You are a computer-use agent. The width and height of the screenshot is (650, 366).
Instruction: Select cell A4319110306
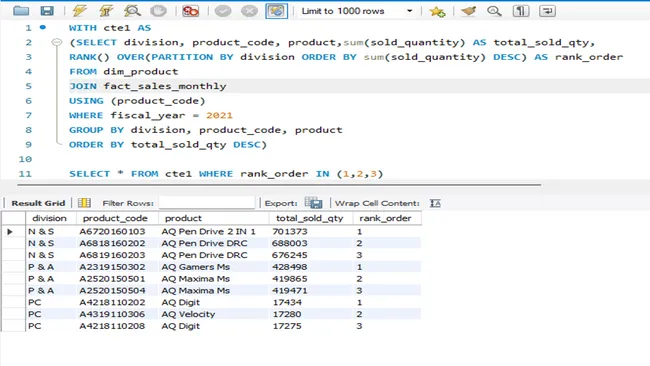tap(112, 314)
